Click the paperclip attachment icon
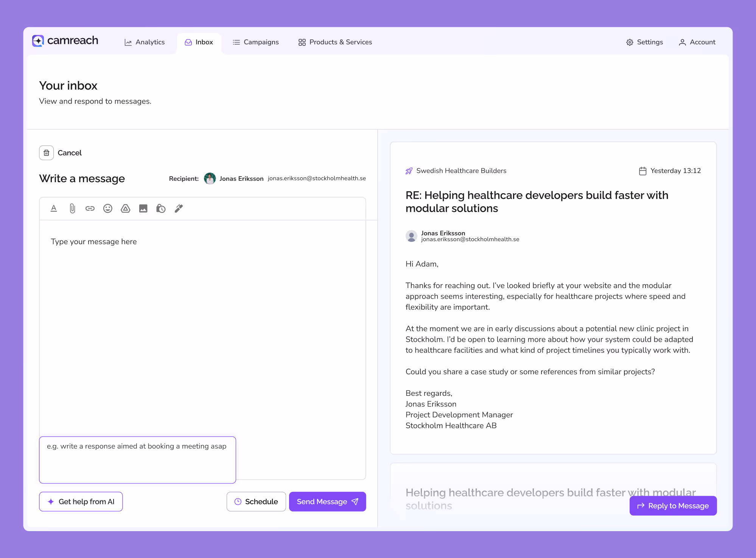Viewport: 756px width, 558px height. pos(72,208)
